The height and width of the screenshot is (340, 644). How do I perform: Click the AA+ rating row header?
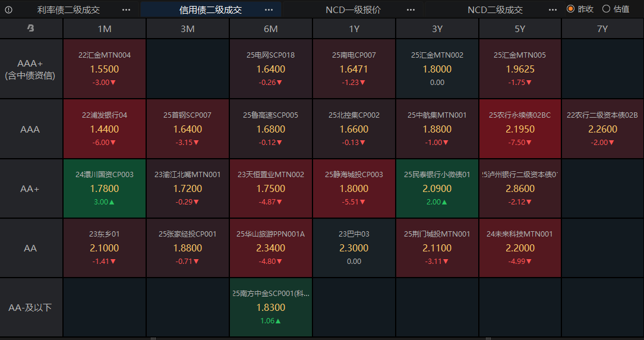[x=30, y=188]
